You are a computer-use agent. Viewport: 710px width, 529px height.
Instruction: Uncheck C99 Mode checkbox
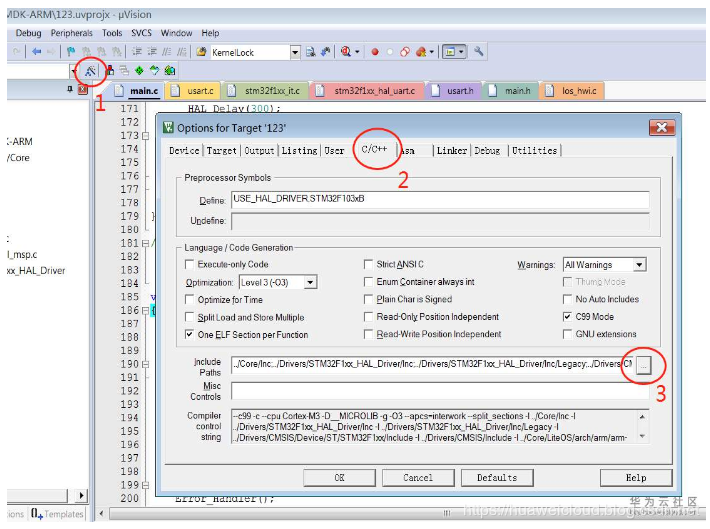coord(567,317)
